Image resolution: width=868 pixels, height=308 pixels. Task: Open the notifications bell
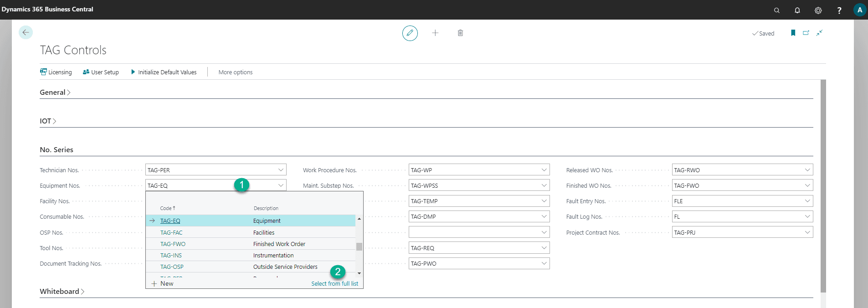pos(797,10)
